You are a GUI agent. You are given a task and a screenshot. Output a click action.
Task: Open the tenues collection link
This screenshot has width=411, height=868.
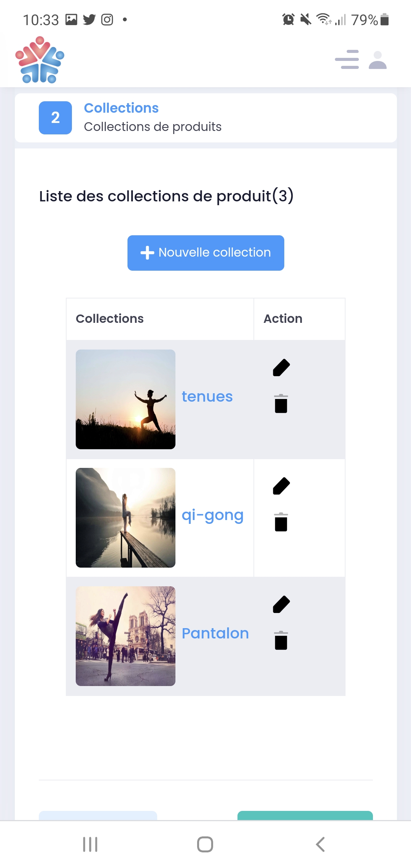207,397
